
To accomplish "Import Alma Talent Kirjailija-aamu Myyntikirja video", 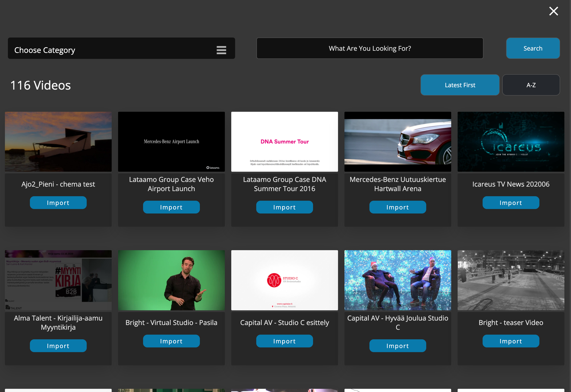I will pos(58,346).
